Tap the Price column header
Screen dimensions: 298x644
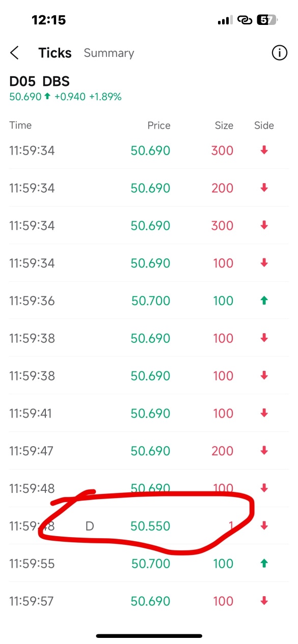(x=159, y=125)
